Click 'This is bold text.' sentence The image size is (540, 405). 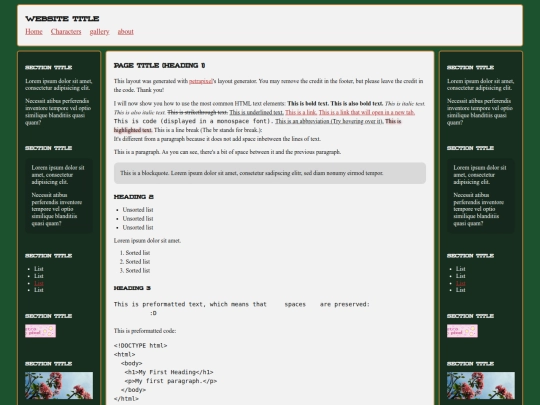pos(308,103)
